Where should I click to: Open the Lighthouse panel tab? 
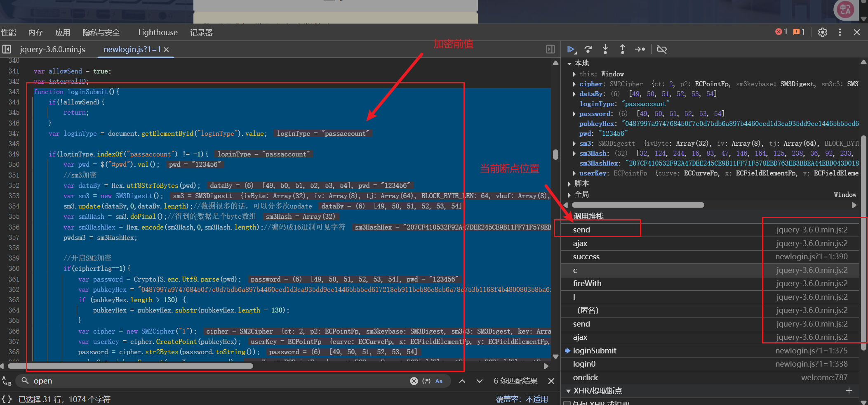click(158, 33)
